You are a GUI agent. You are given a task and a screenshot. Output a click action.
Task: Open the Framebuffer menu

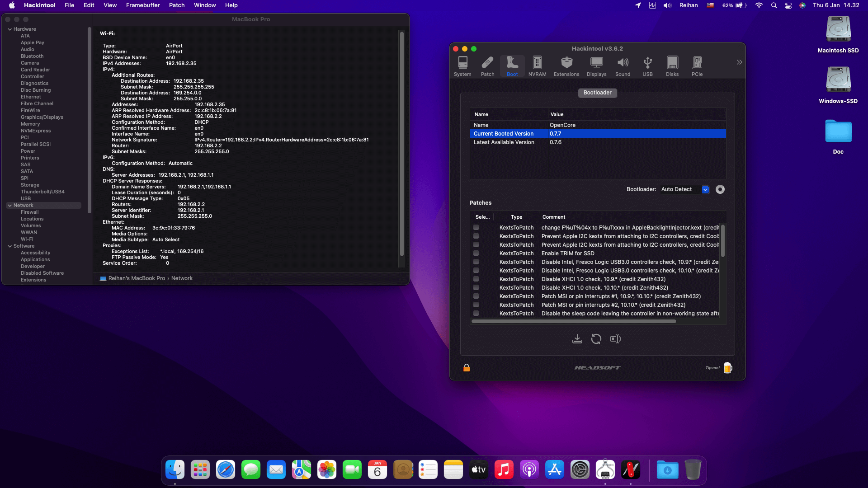(x=143, y=5)
